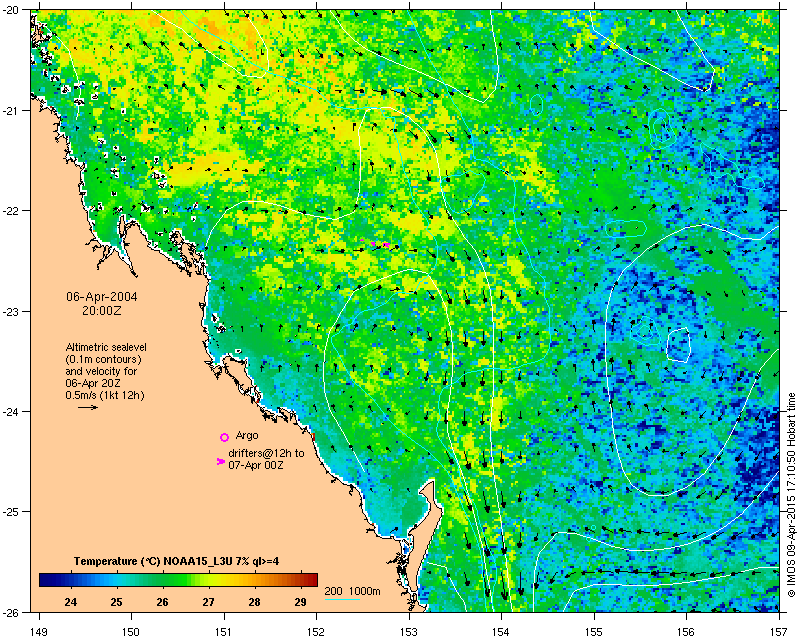Click the black velocity scale arrow under 0.5m/s
The image size is (800, 640).
point(88,407)
